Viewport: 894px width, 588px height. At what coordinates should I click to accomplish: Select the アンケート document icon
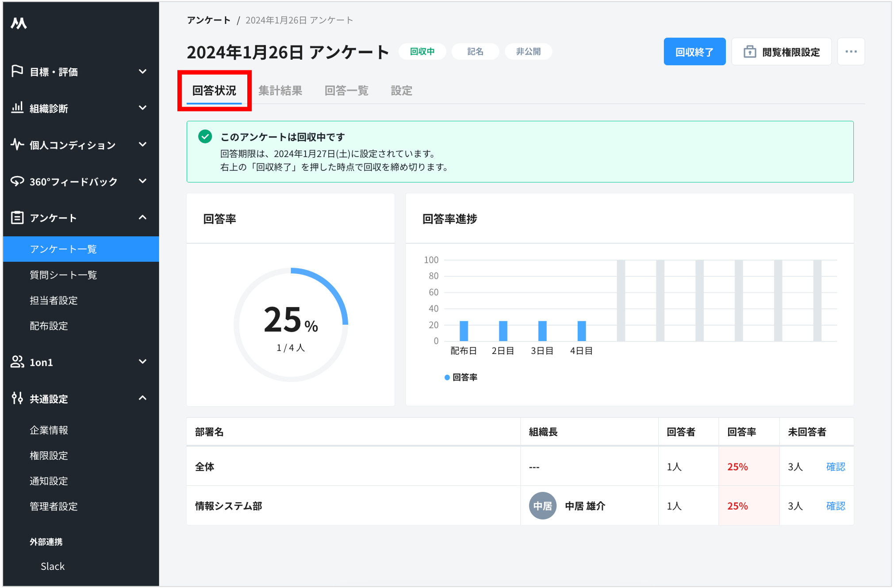click(x=17, y=217)
